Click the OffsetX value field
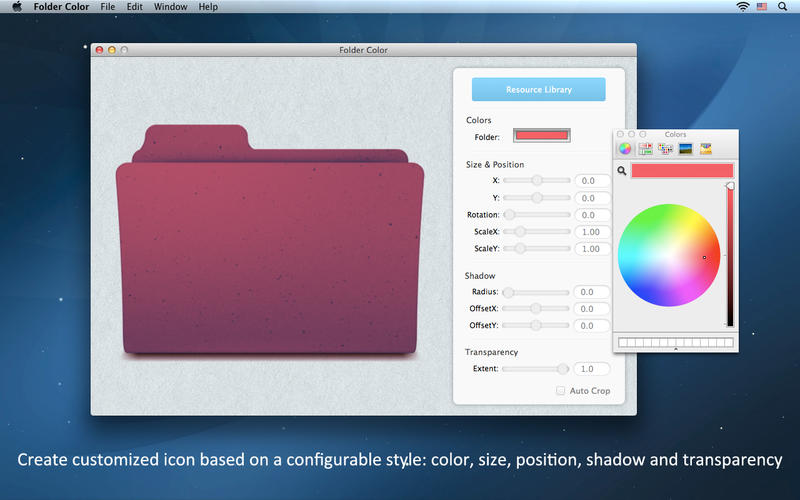This screenshot has height=500, width=800. [x=592, y=309]
